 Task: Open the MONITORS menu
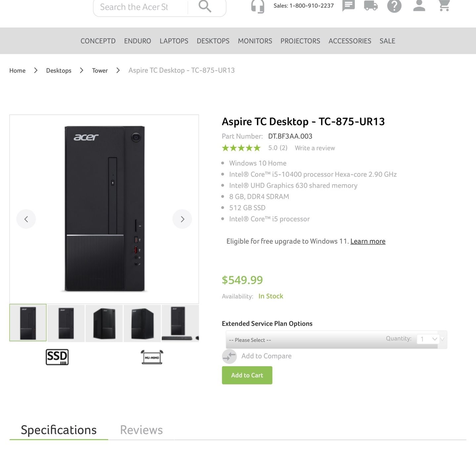(255, 41)
